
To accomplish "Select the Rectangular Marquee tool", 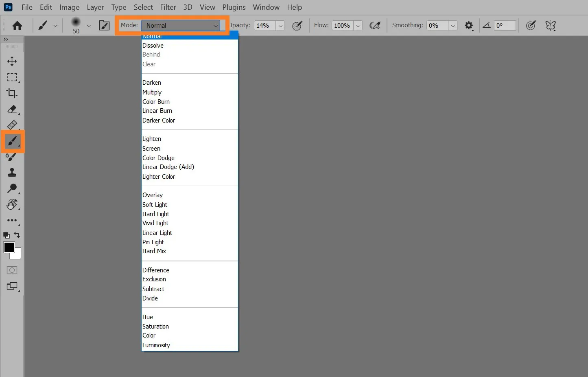I will 12,77.
